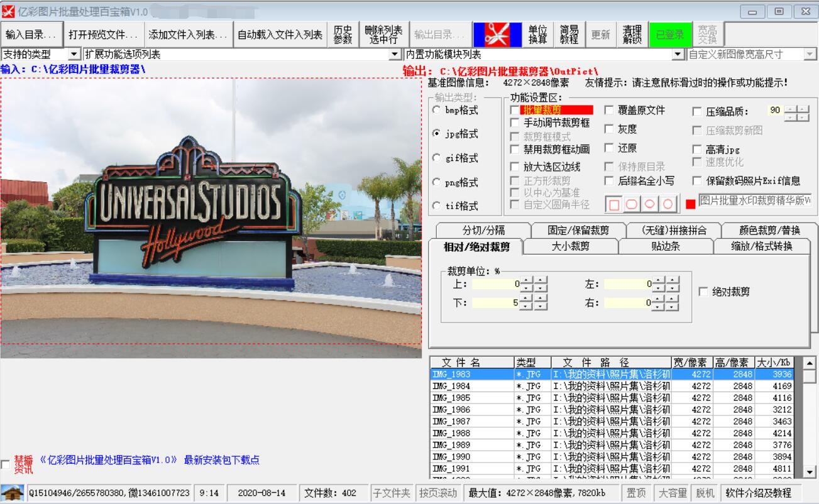Click the 左 crop value field
819x504 pixels.
(x=629, y=284)
